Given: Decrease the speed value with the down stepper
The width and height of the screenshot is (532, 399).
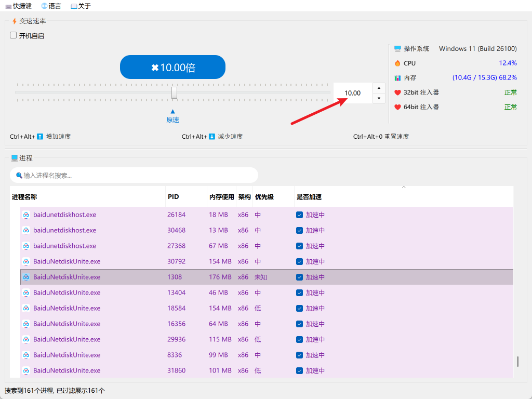Looking at the screenshot, I should (379, 98).
